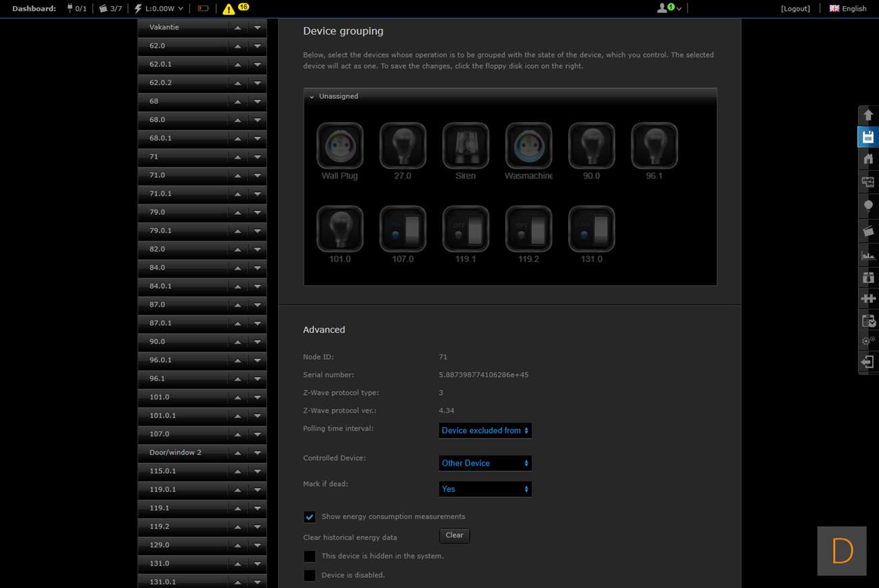The width and height of the screenshot is (879, 588).
Task: Click the Clear energy data button
Action: click(x=454, y=535)
